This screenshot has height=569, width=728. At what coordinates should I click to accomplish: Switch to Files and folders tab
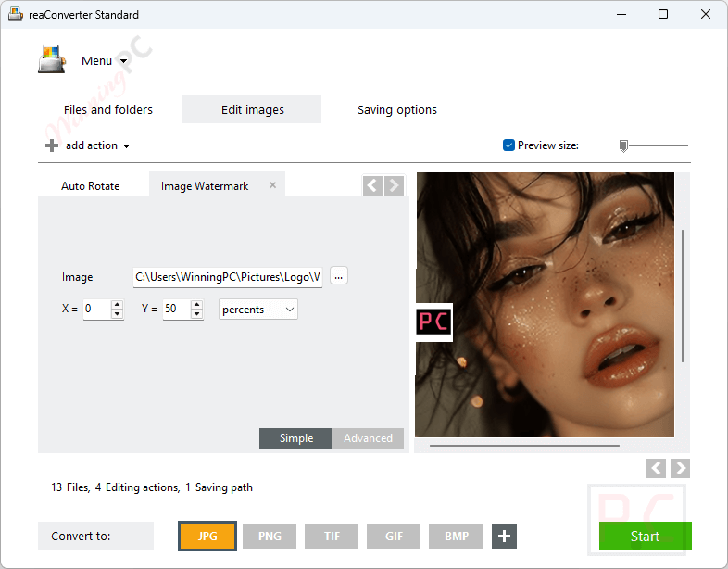(108, 109)
